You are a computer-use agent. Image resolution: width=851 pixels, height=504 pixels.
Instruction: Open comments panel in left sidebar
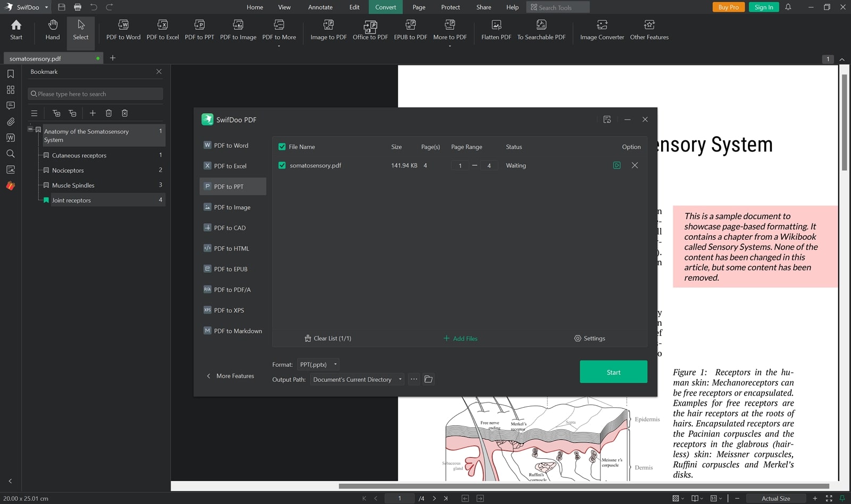pyautogui.click(x=11, y=106)
